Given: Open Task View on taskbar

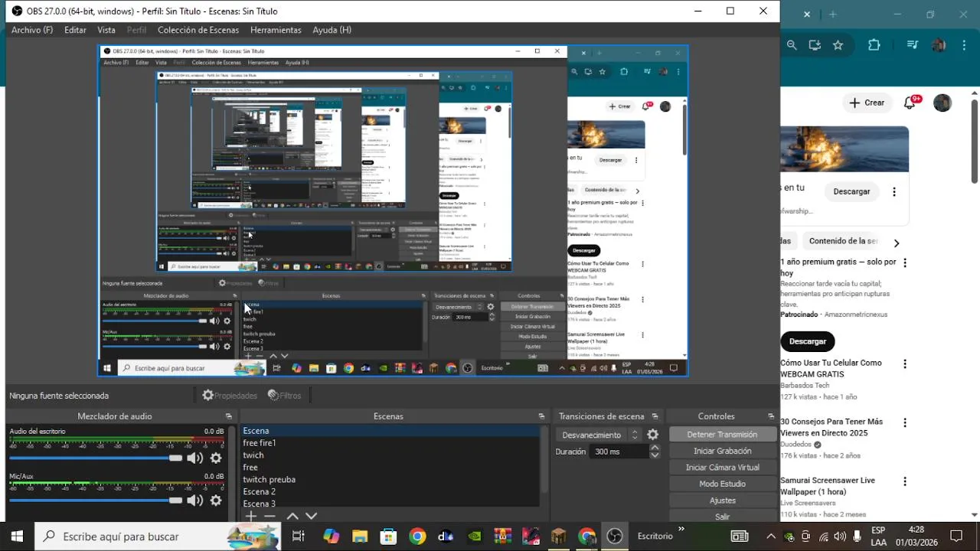Looking at the screenshot, I should point(299,536).
